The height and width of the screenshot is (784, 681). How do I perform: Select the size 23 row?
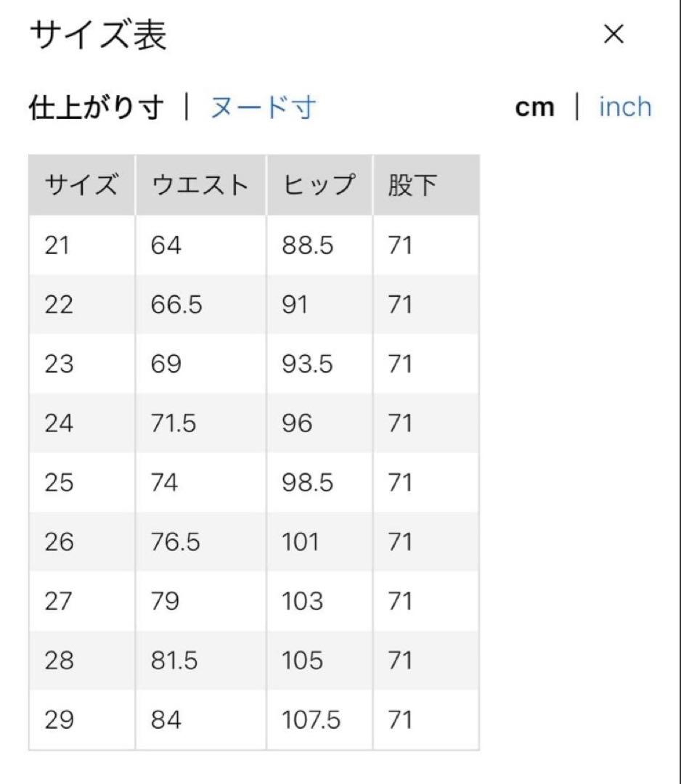59,364
